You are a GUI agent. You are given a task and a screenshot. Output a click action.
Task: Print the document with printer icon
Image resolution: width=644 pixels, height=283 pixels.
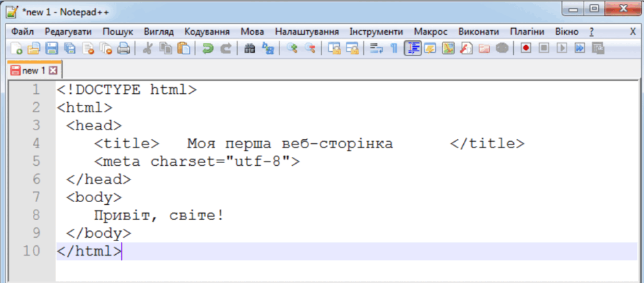[123, 49]
